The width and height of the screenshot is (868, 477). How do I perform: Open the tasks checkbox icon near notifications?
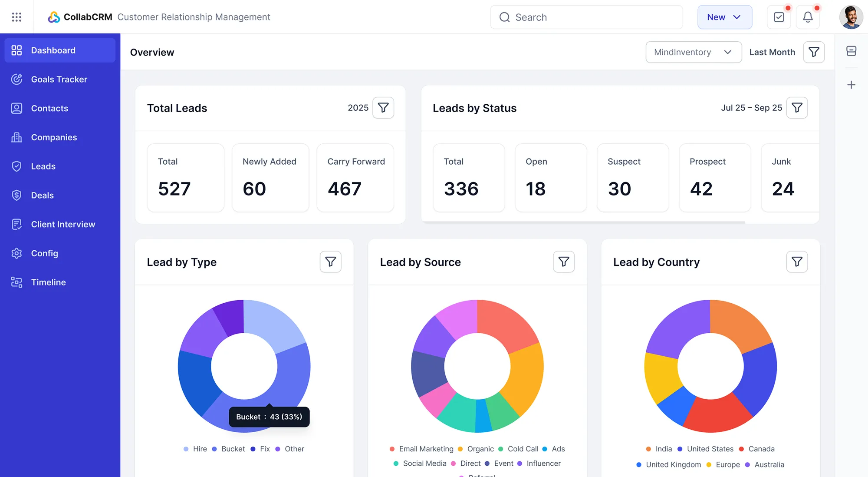779,17
